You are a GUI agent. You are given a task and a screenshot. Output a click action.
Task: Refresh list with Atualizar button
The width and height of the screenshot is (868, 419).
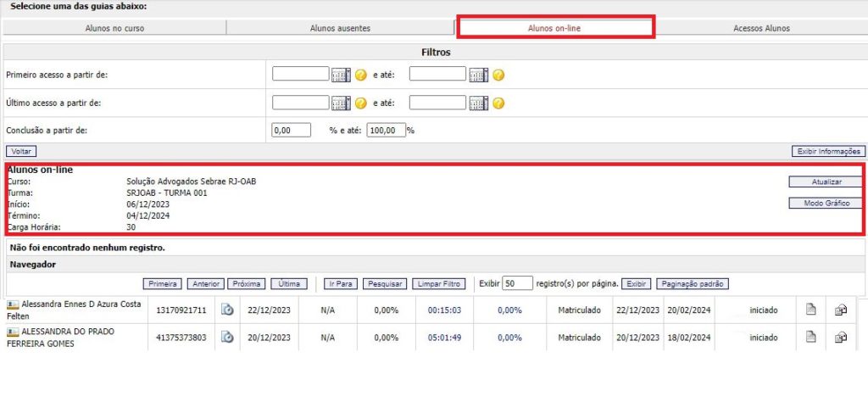pos(826,182)
